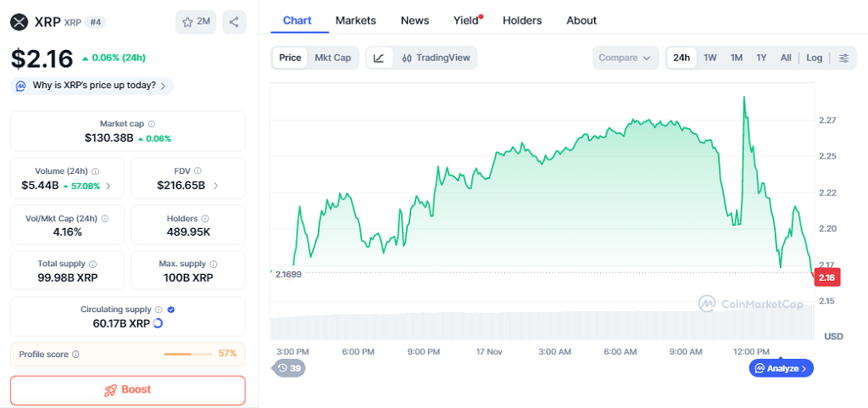
Task: Click the 489.95K holders value
Action: pyautogui.click(x=188, y=232)
